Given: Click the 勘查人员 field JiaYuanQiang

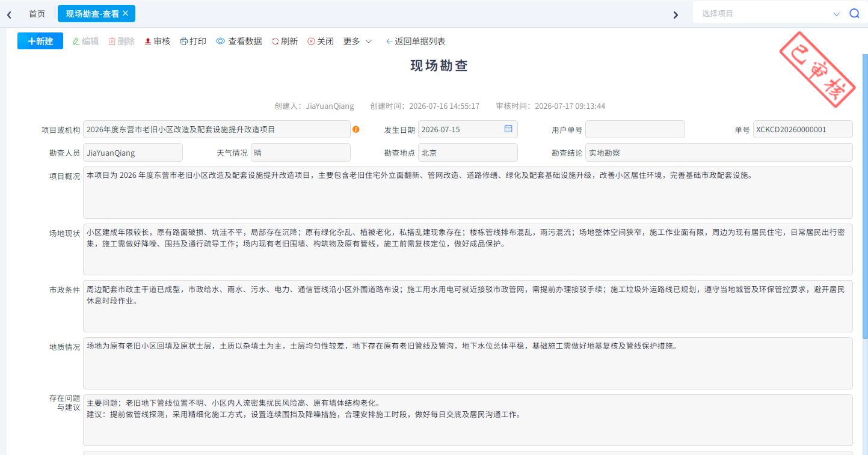Looking at the screenshot, I should pyautogui.click(x=133, y=153).
